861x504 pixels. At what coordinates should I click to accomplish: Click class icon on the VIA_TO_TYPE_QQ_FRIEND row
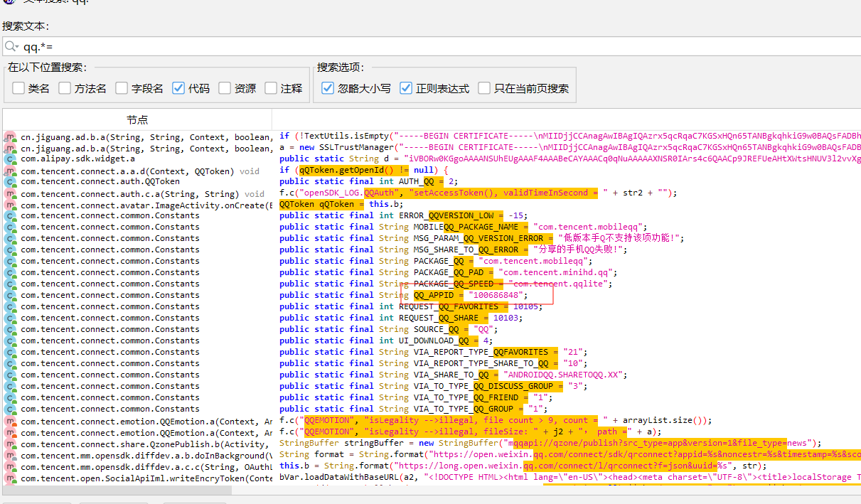(11, 397)
